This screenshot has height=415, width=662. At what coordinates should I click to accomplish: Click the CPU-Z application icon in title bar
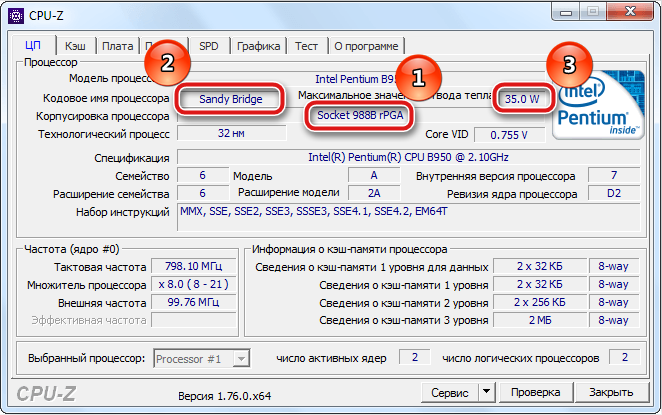[x=16, y=16]
